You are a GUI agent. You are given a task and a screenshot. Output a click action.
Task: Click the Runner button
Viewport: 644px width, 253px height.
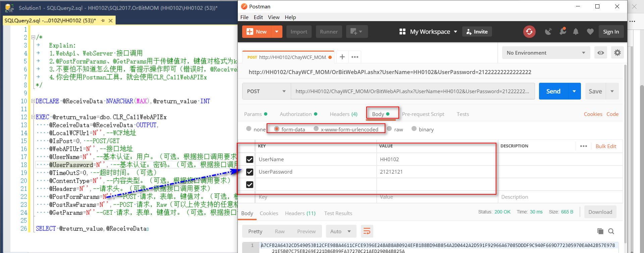pyautogui.click(x=329, y=31)
